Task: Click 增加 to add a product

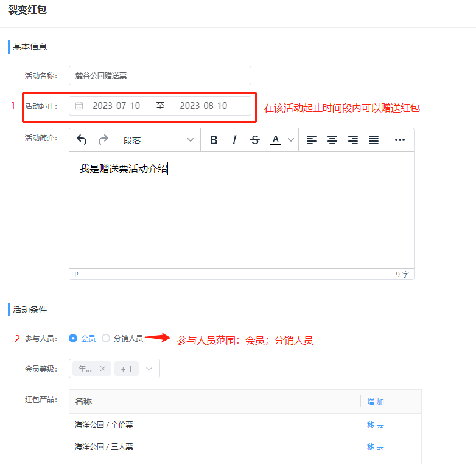Action: 376,401
